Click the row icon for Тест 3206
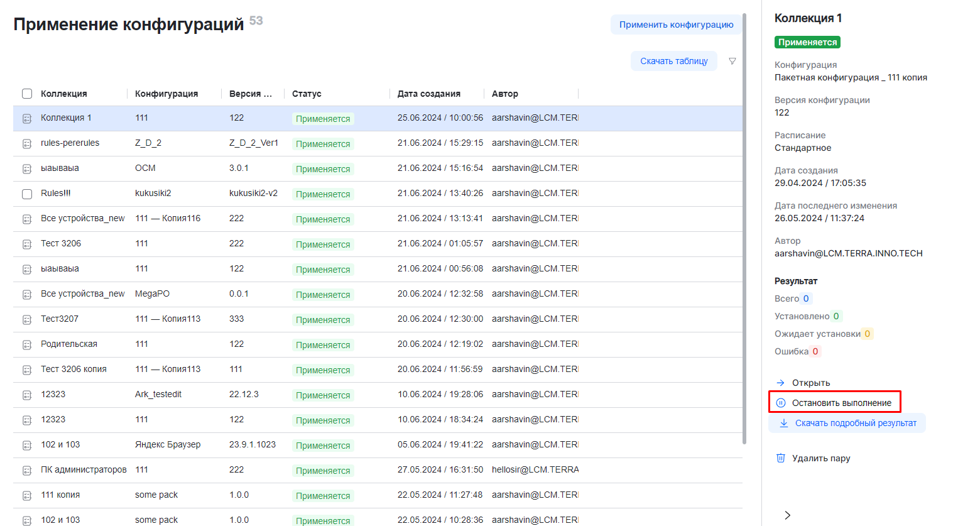The width and height of the screenshot is (980, 526). point(27,244)
